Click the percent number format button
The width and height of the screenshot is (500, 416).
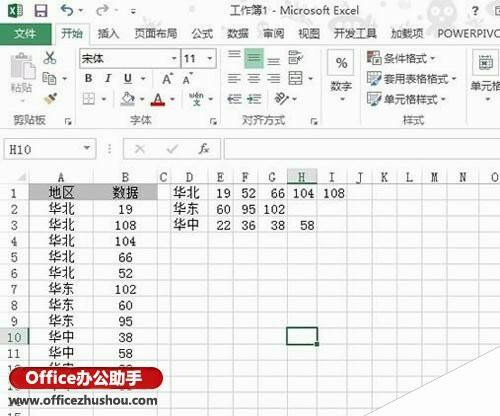pyautogui.click(x=341, y=63)
